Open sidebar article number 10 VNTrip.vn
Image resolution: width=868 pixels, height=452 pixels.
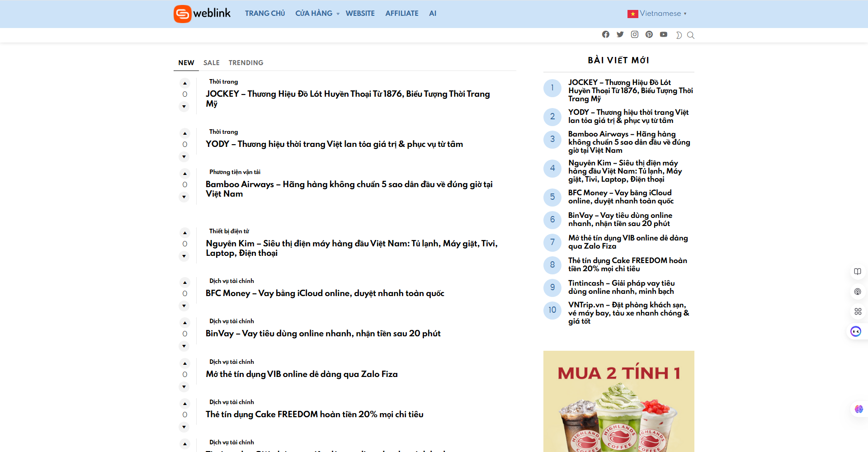click(628, 313)
